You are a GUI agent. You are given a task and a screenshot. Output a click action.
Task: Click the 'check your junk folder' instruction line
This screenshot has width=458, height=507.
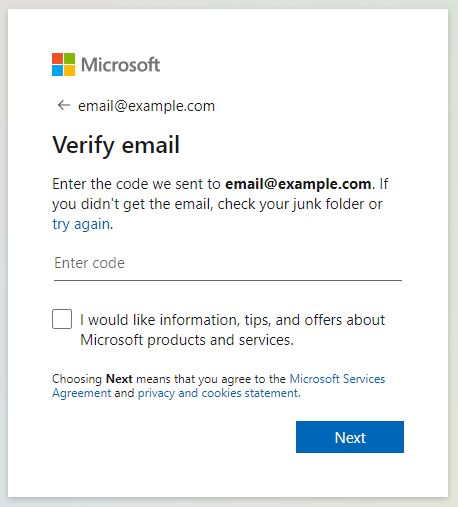click(x=217, y=204)
